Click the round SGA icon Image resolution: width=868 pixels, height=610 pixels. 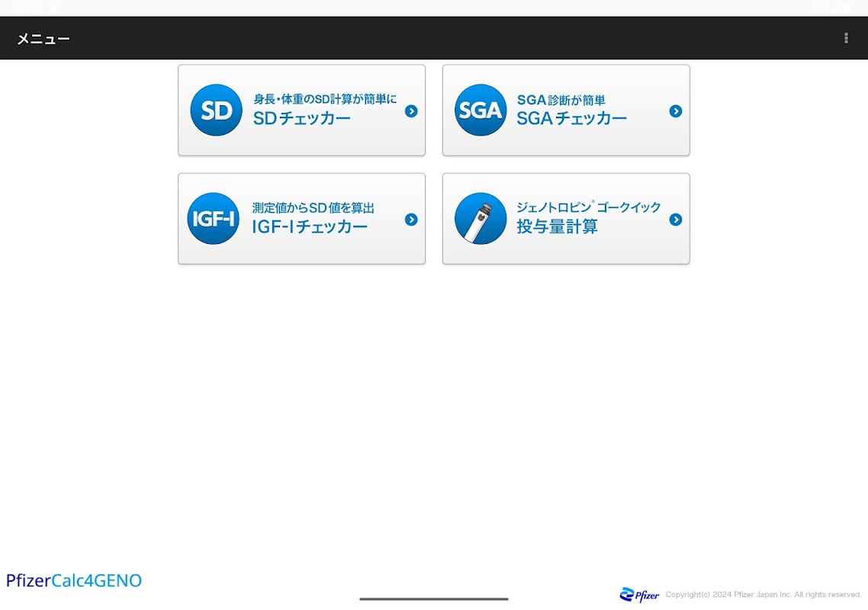pos(481,110)
